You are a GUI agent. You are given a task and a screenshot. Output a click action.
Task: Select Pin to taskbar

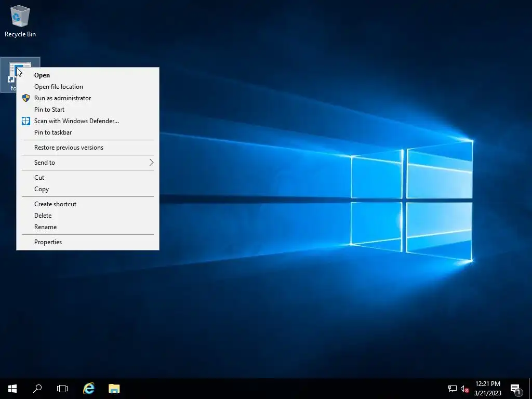88,132
